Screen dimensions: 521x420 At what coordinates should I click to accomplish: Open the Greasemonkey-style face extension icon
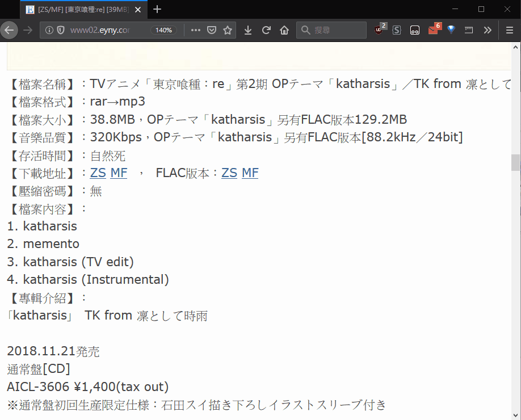click(415, 30)
